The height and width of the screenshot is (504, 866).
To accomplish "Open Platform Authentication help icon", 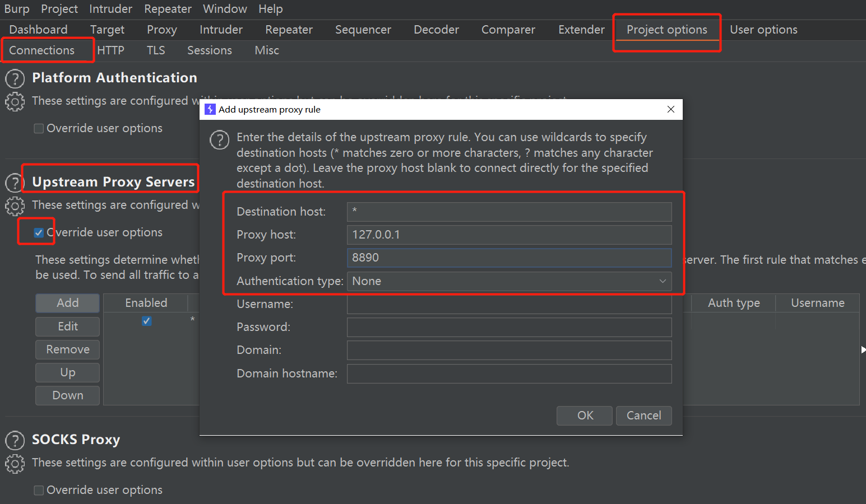I will 15,79.
